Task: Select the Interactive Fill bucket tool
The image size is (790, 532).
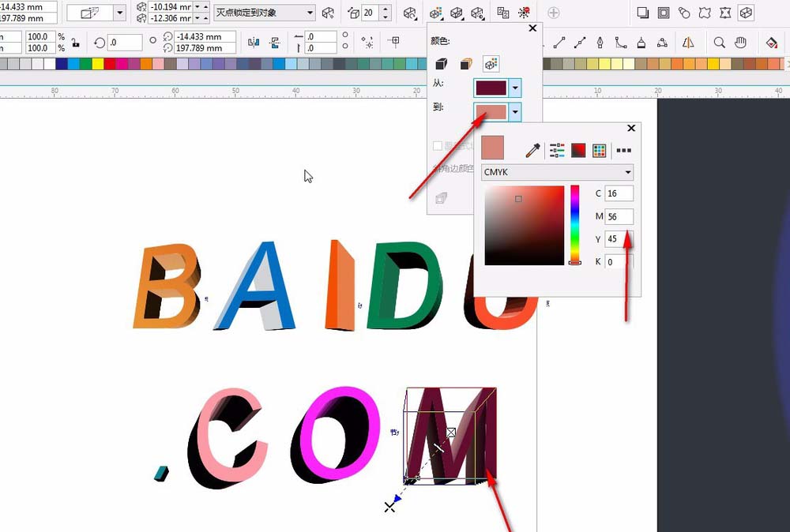Action: pyautogui.click(x=771, y=43)
